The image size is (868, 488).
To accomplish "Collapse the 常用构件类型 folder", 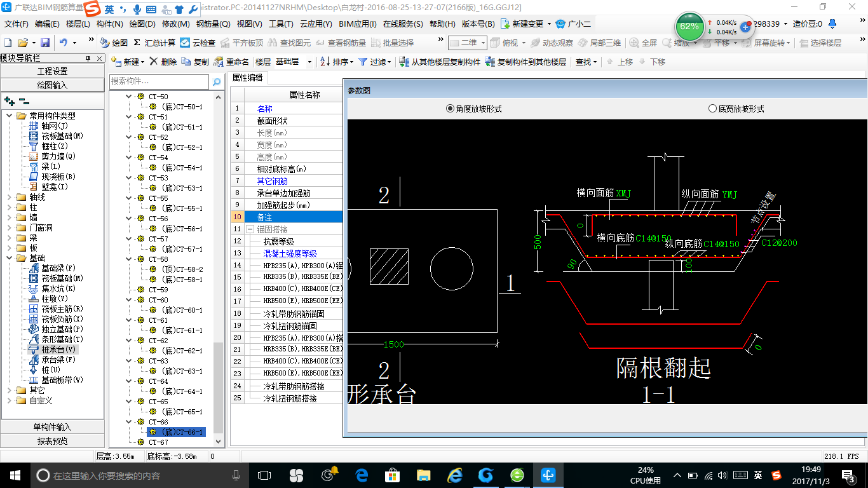I will (x=10, y=116).
